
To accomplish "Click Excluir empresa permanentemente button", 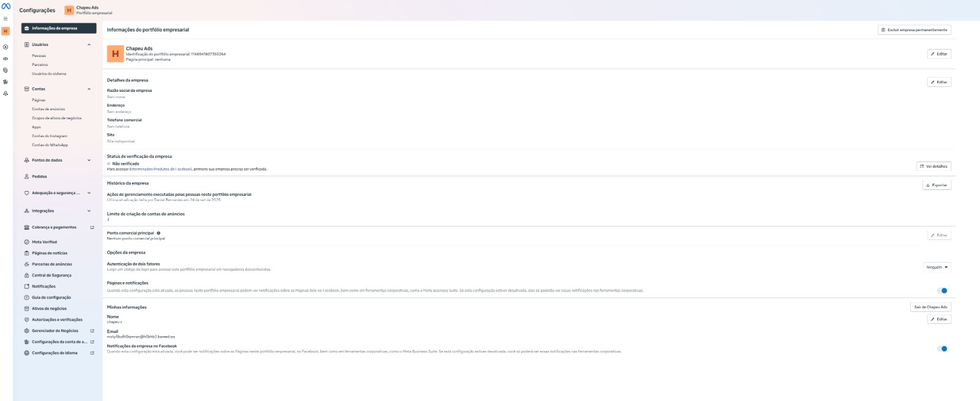I will [914, 30].
